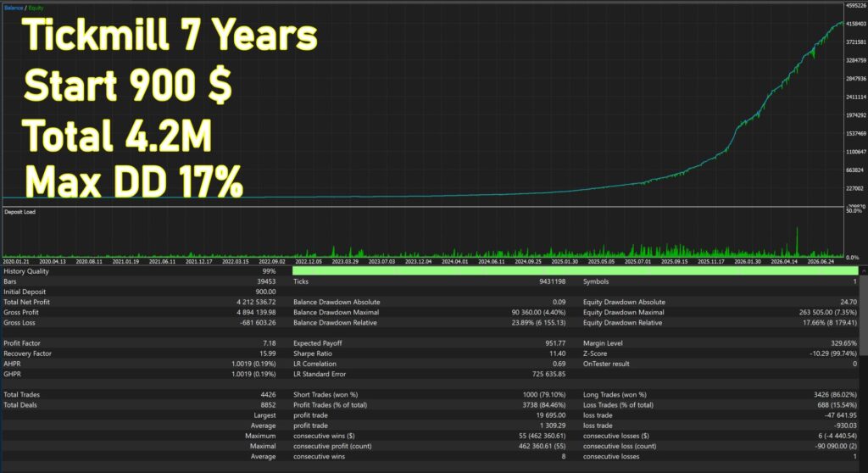Select the Ticks value '9431198'
The width and height of the screenshot is (868, 473).
tap(553, 281)
